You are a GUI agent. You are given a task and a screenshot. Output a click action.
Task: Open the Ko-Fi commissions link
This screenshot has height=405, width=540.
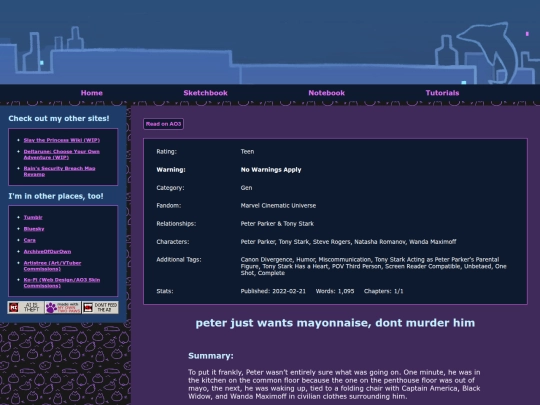(x=62, y=283)
